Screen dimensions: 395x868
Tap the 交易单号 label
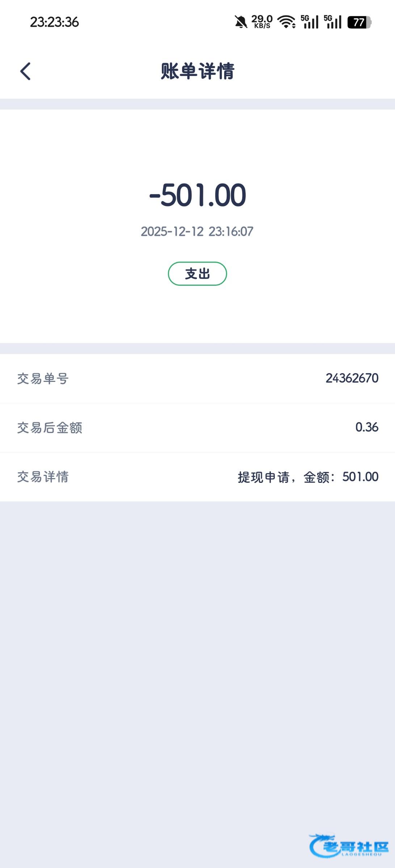point(43,379)
